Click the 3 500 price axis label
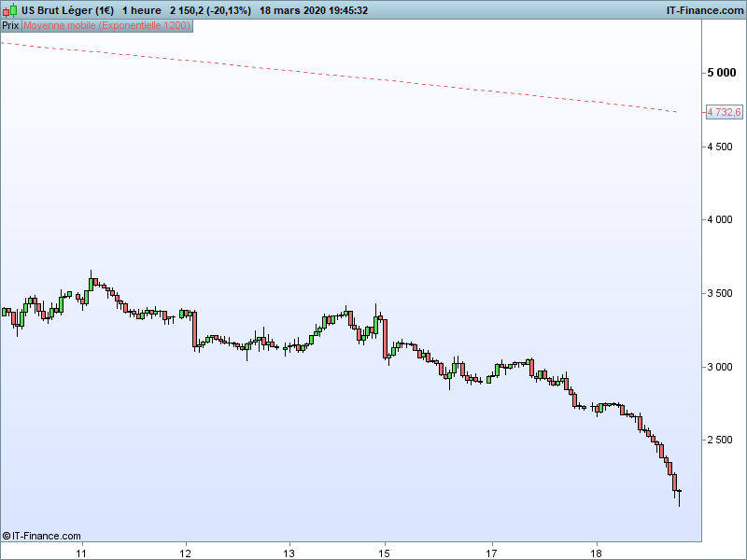Image resolution: width=747 pixels, height=560 pixels. (720, 293)
